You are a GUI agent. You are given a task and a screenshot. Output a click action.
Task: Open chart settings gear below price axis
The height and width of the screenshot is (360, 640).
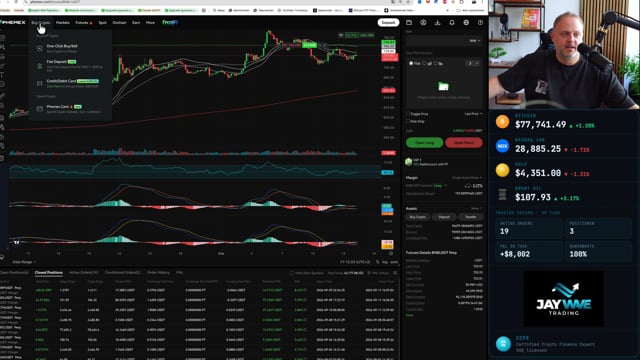(391, 253)
